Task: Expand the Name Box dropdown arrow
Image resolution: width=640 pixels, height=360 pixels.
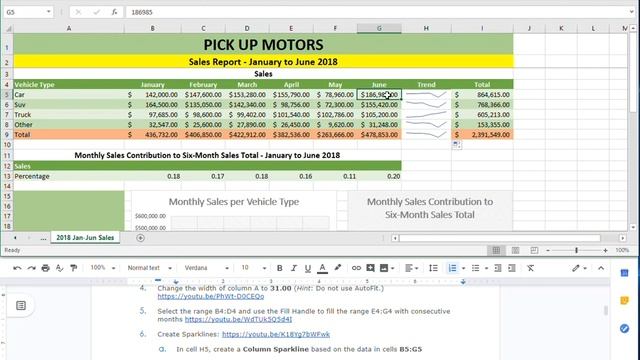Action: point(49,12)
